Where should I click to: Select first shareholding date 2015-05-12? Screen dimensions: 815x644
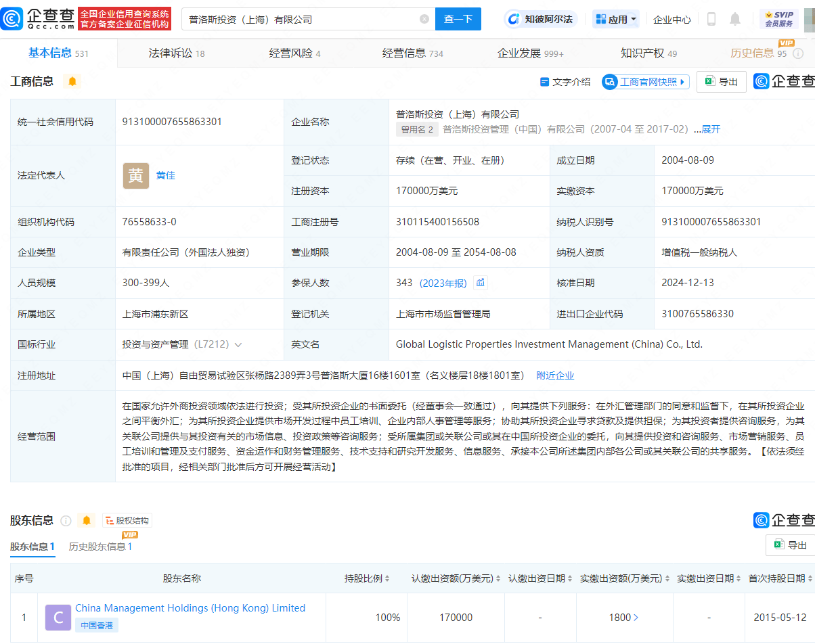[x=780, y=618]
